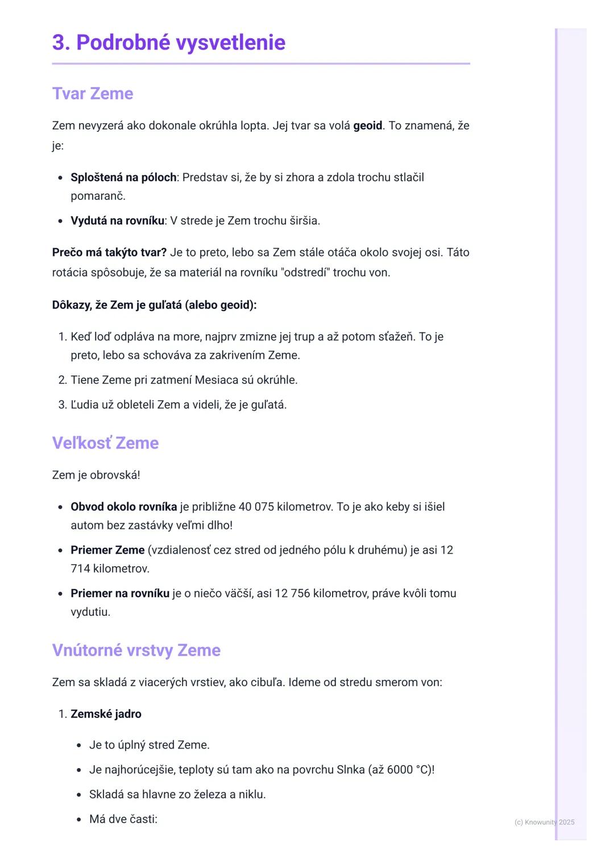Click the "Dôkazy, že Zem je guľatá" subheading

click(154, 305)
